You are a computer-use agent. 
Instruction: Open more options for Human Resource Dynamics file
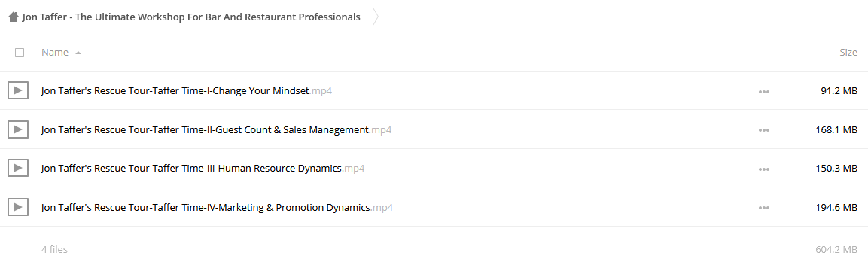pyautogui.click(x=764, y=169)
